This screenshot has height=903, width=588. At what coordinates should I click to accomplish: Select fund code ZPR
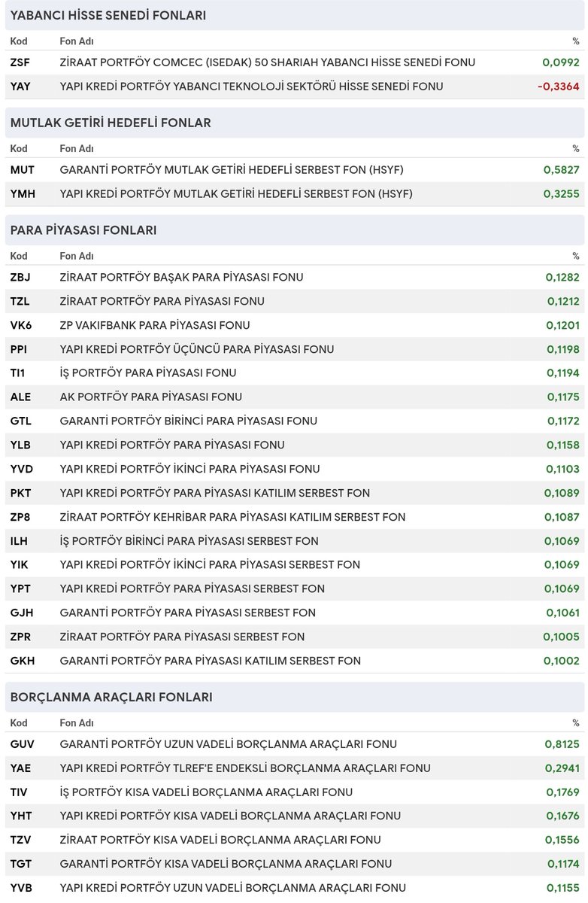(x=21, y=637)
